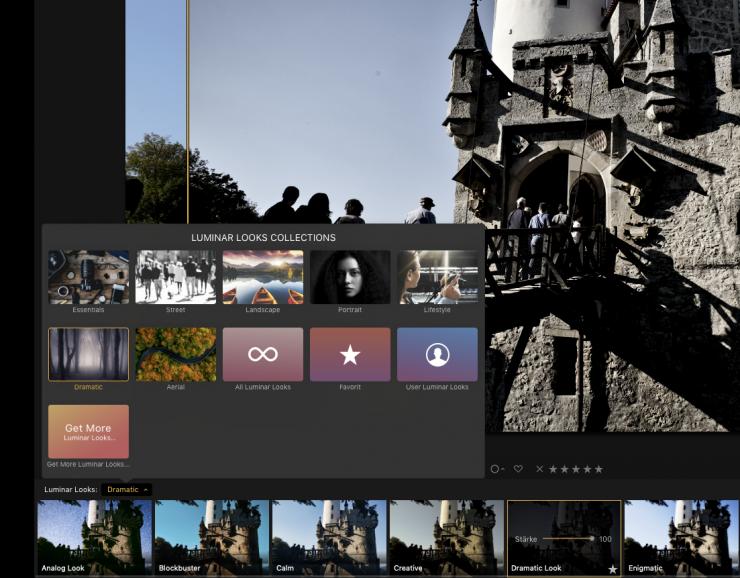Select the Dramatic looks collection
The height and width of the screenshot is (578, 740).
88,354
